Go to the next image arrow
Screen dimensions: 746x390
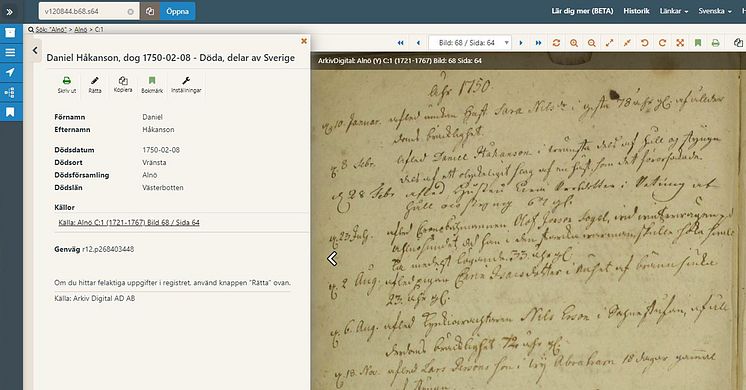[521, 43]
